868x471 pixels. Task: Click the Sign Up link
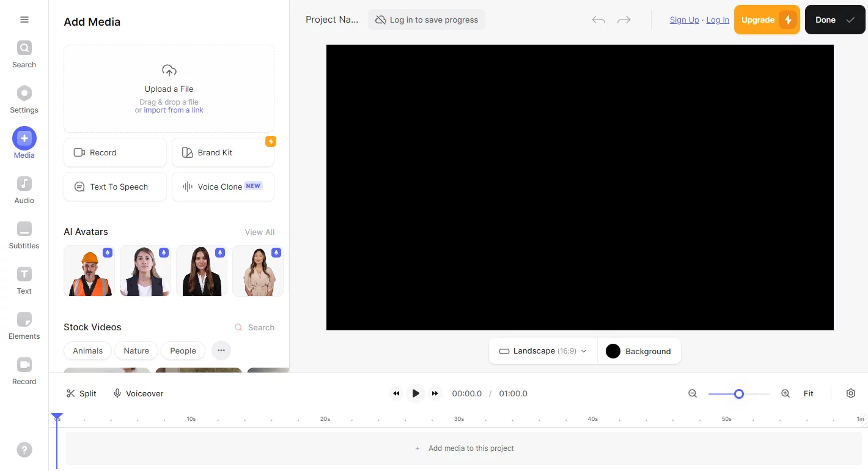pyautogui.click(x=684, y=20)
